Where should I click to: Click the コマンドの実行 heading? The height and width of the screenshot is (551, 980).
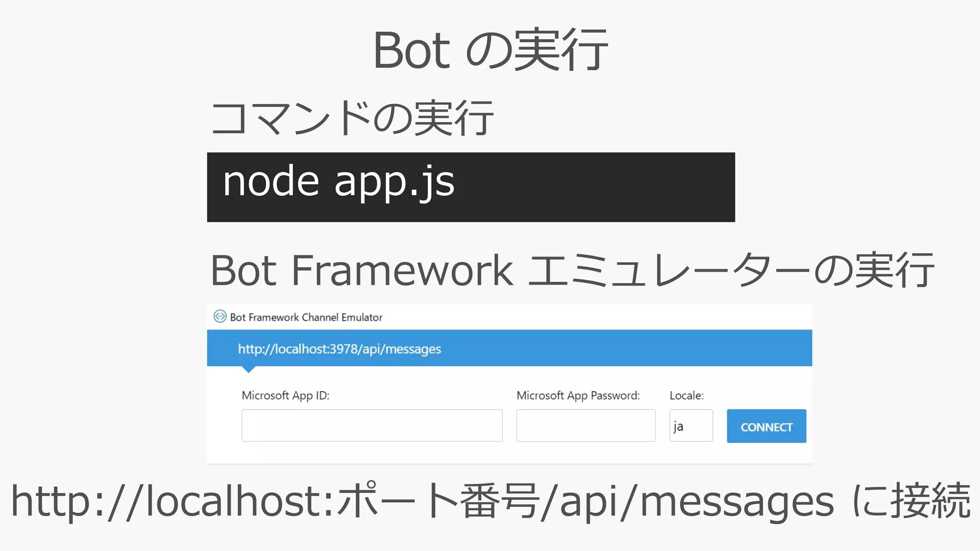tap(352, 118)
